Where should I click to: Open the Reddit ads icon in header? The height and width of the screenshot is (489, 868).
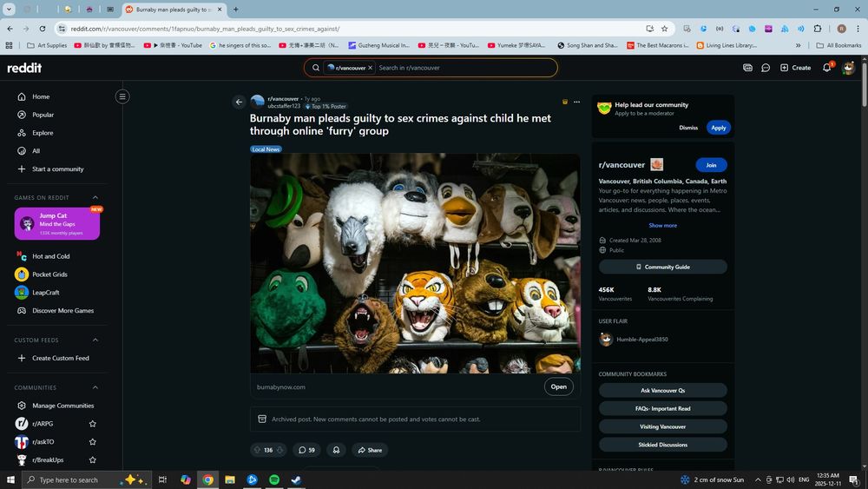747,68
